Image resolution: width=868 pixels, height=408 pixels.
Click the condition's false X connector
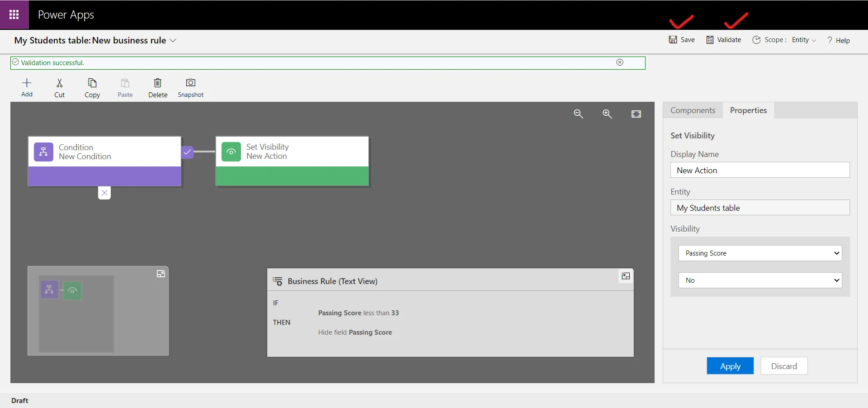tap(104, 193)
